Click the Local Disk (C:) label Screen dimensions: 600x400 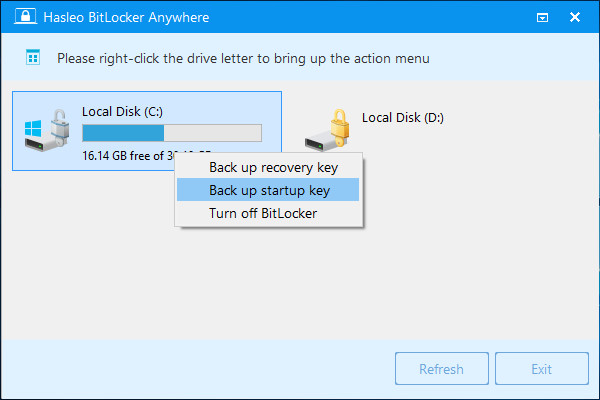coord(122,111)
